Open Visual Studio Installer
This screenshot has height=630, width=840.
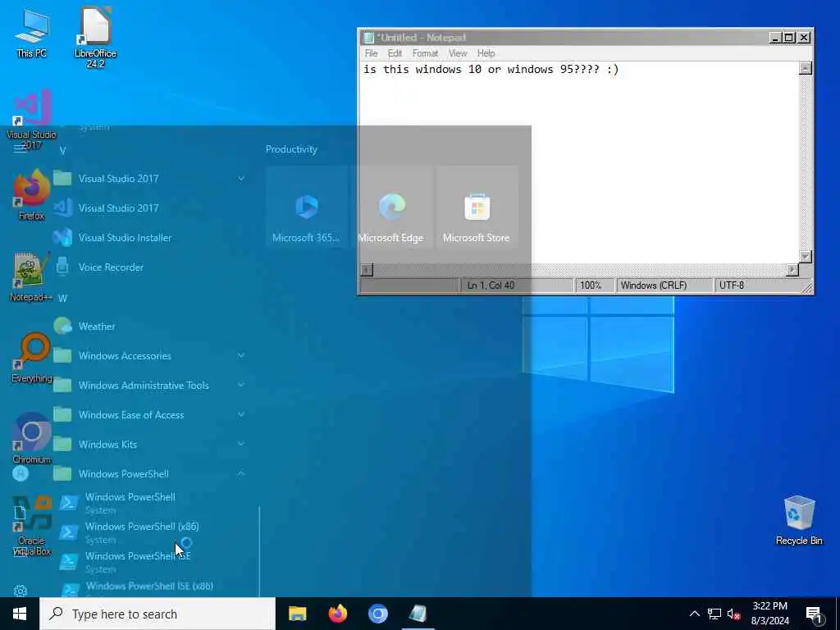click(x=125, y=237)
